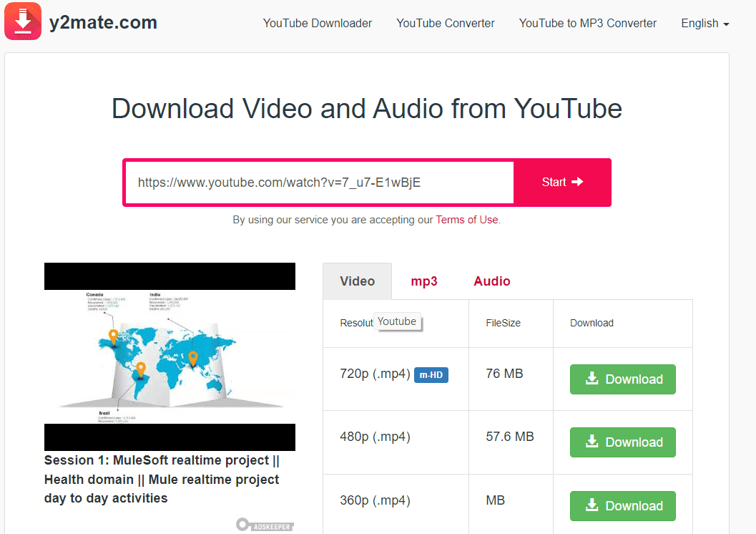
Task: Click the page heading Download Video and Audio
Action: (366, 108)
